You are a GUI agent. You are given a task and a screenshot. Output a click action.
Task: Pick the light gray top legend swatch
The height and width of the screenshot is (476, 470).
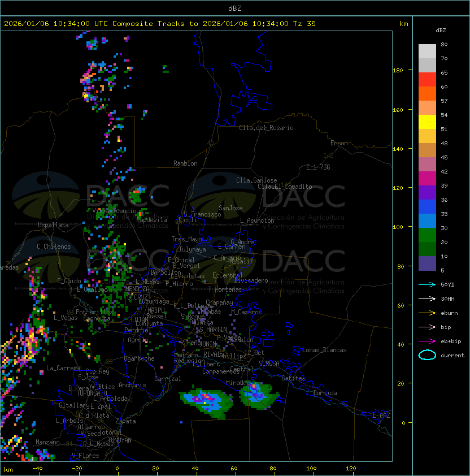(427, 51)
